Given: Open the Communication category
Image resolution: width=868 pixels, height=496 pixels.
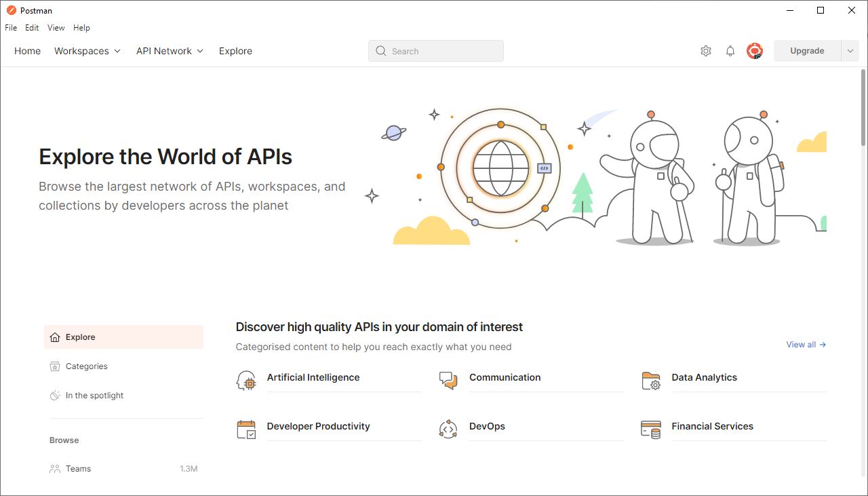Looking at the screenshot, I should click(x=505, y=377).
